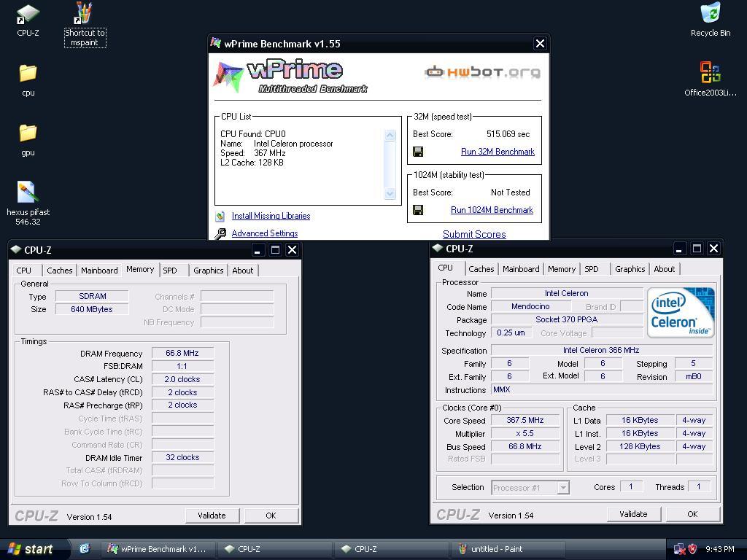The image size is (747, 560).
Task: Open the Recycle Bin
Action: tap(711, 20)
